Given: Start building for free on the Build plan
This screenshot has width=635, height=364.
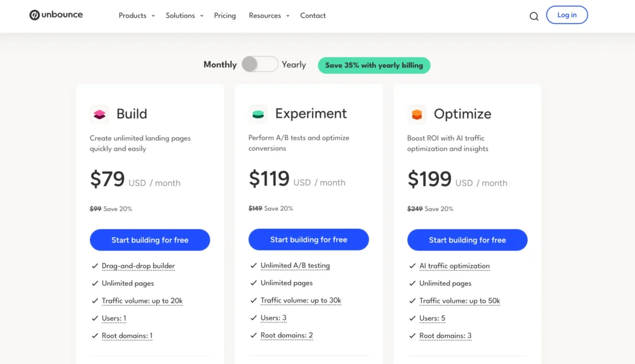Looking at the screenshot, I should (x=149, y=240).
